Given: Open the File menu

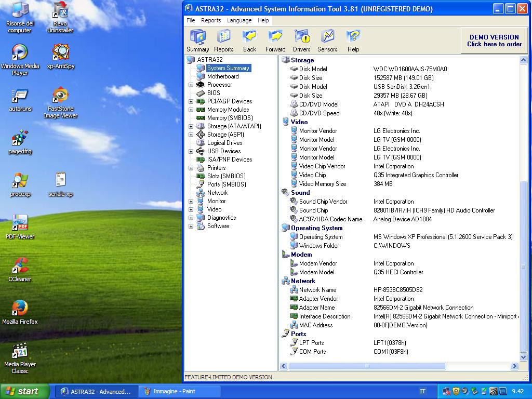Looking at the screenshot, I should [191, 20].
